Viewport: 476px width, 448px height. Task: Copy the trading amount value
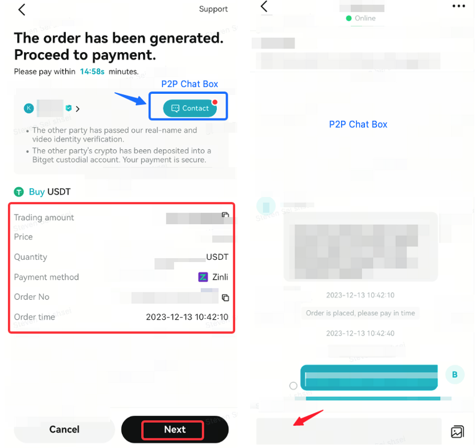tap(225, 215)
